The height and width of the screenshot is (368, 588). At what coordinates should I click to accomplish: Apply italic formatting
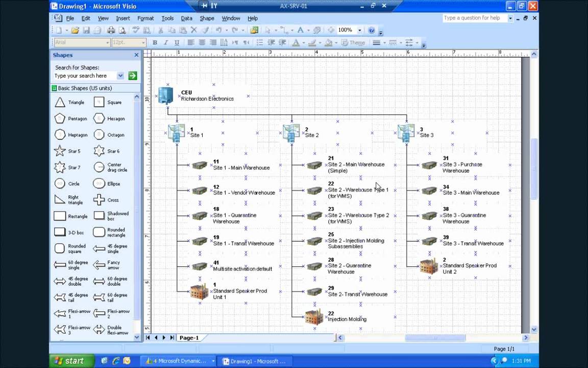[x=166, y=42]
